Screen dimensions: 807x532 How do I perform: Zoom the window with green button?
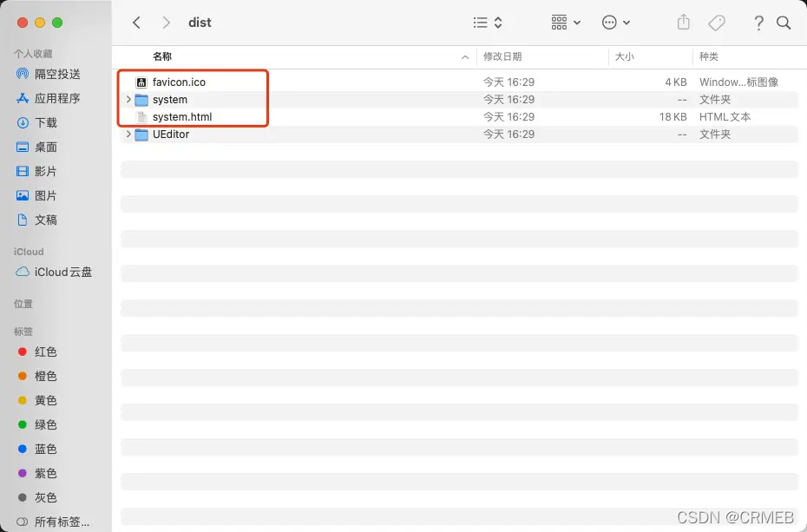(57, 23)
